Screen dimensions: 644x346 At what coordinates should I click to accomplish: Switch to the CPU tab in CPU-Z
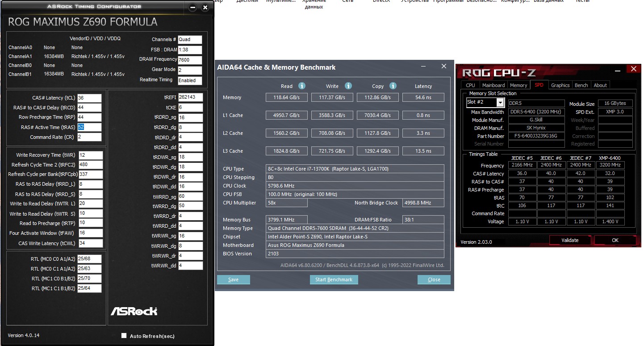(x=470, y=85)
